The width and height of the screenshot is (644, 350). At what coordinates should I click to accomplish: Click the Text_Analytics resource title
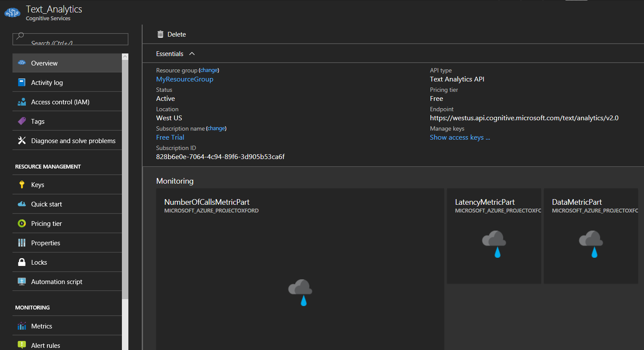coord(54,9)
